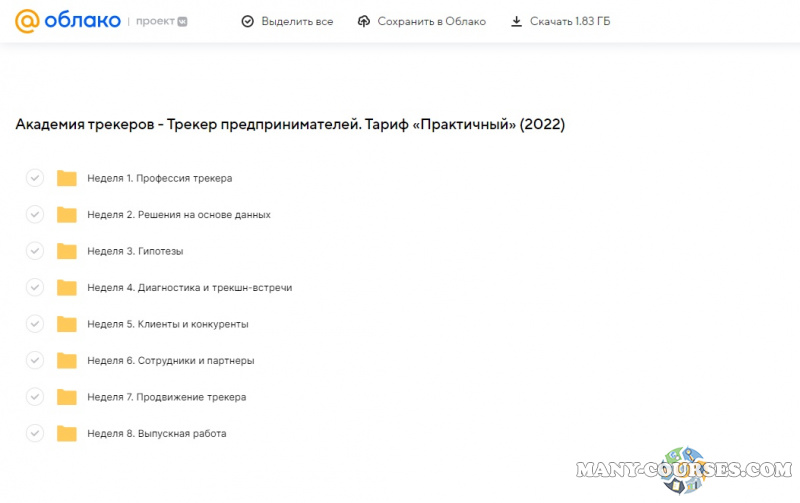Open the Неделя 8. Выпускная работа link

point(156,433)
